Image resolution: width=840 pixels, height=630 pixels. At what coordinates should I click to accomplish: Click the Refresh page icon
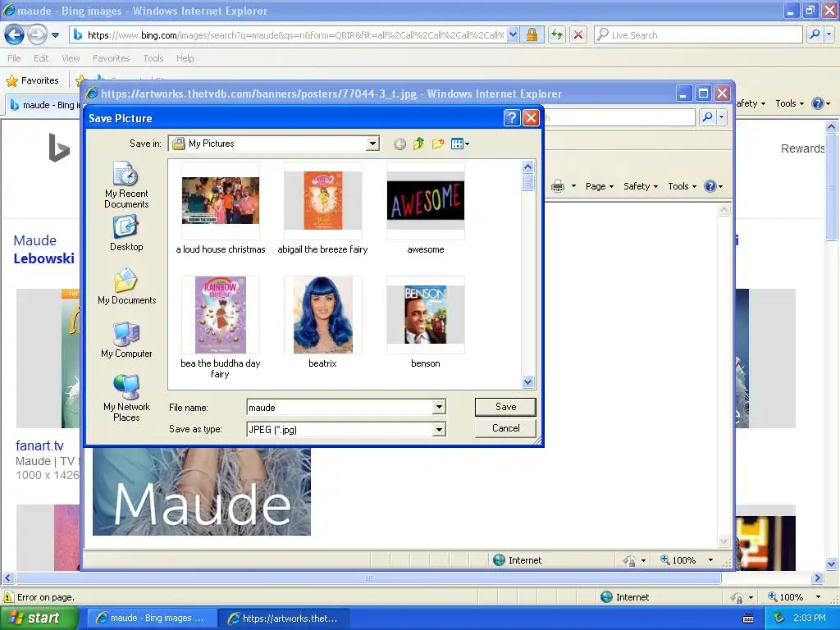tap(557, 34)
